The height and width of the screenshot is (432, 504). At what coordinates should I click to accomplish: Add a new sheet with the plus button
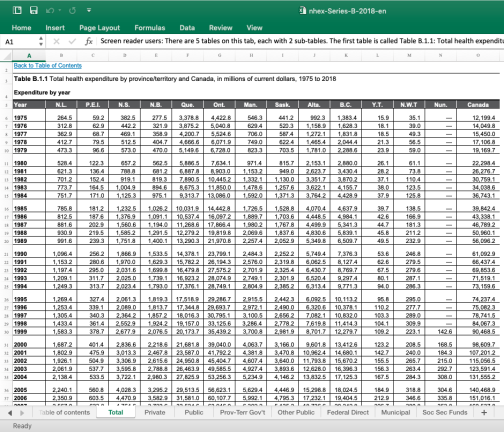484,412
